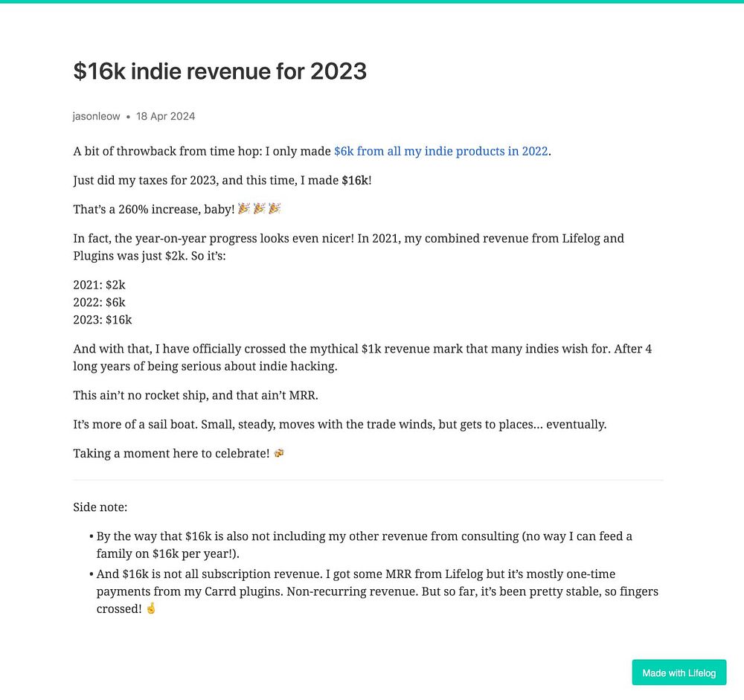Image resolution: width=744 pixels, height=700 pixels.
Task: Click the 'Side note:' text
Action: [x=100, y=507]
